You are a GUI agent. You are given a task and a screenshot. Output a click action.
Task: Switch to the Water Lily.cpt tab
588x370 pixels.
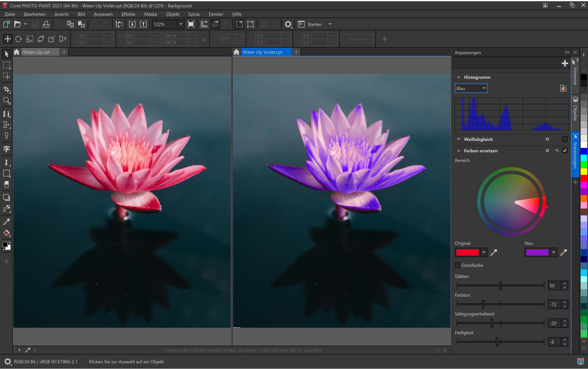tap(36, 52)
